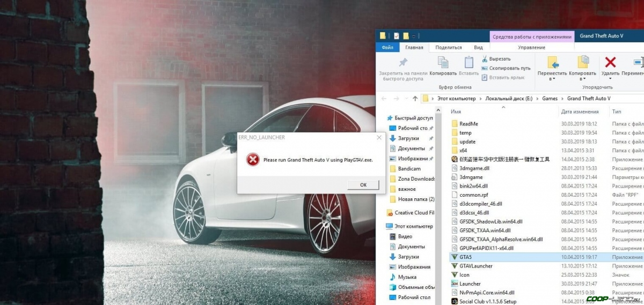The image size is (644, 305).
Task: Select the Icon file with GTA V logo
Action: coord(454,275)
